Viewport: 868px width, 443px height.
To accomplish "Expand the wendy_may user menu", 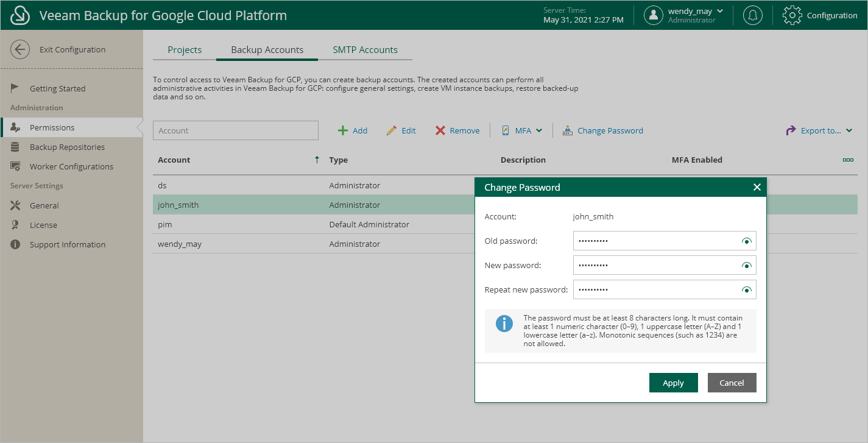I will (720, 11).
